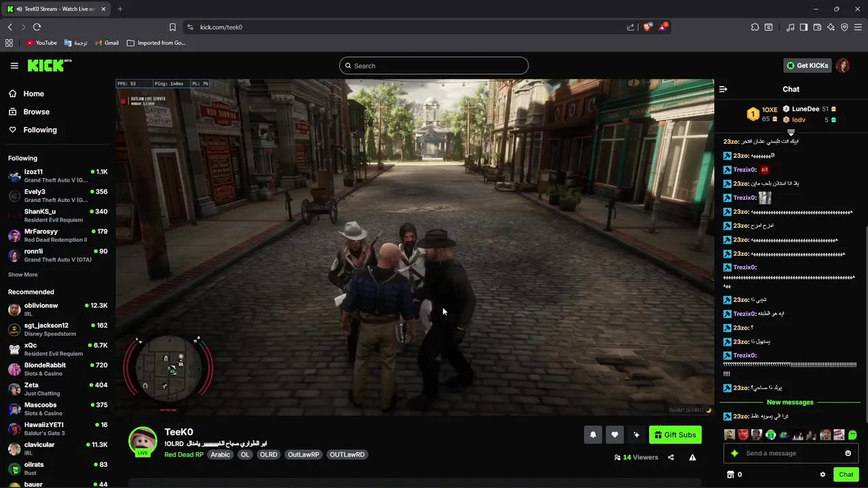Open Brave Wallet icon

click(x=817, y=27)
